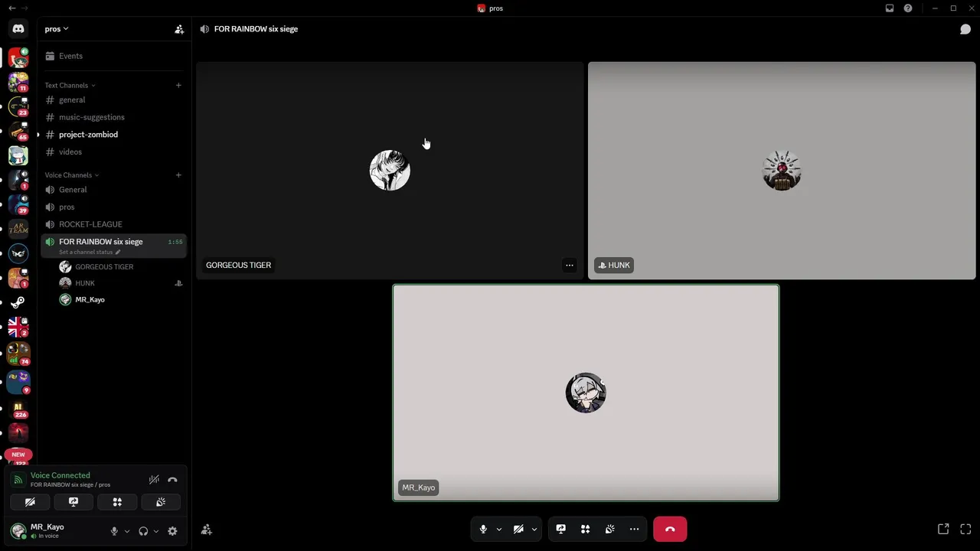Open the three-dot more options in the call bar

pyautogui.click(x=634, y=529)
